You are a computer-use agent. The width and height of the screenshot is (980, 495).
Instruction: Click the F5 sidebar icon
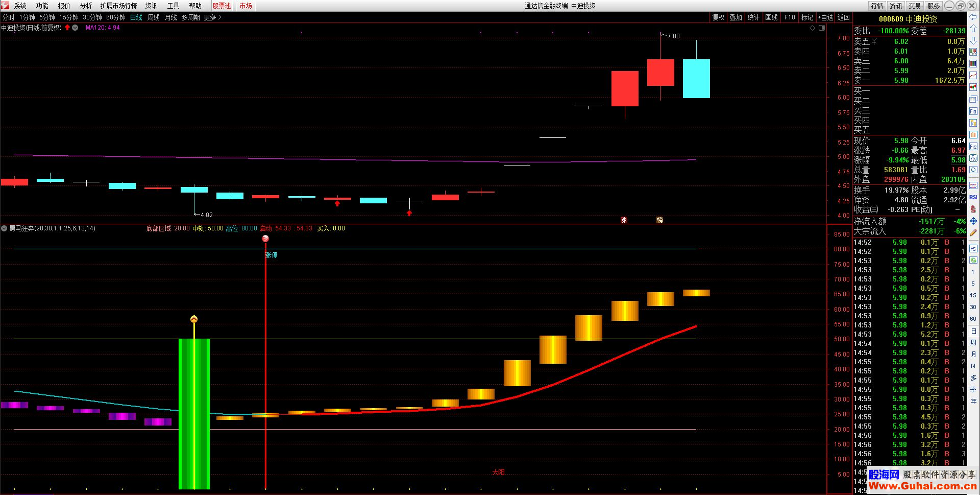pyautogui.click(x=973, y=249)
